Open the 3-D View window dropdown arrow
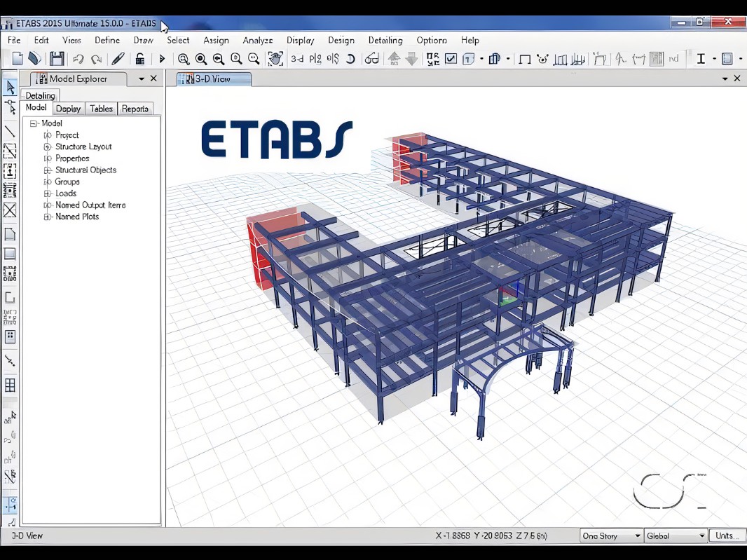747x560 pixels. click(x=725, y=78)
